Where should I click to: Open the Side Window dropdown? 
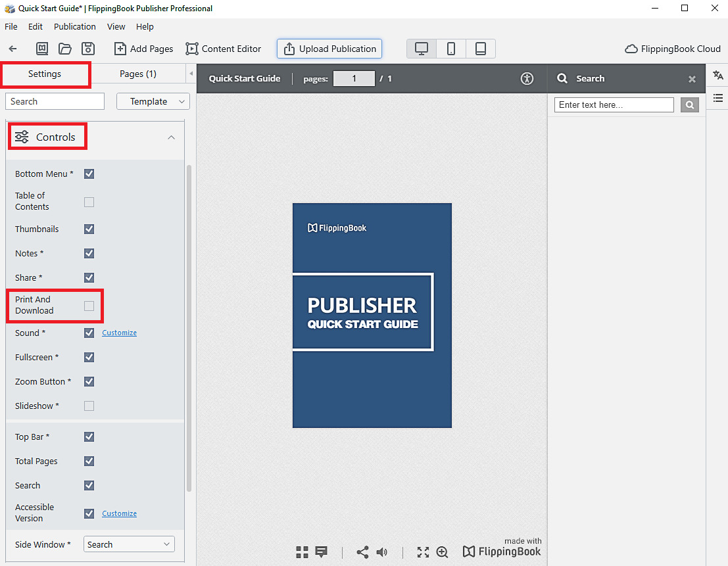click(x=129, y=544)
